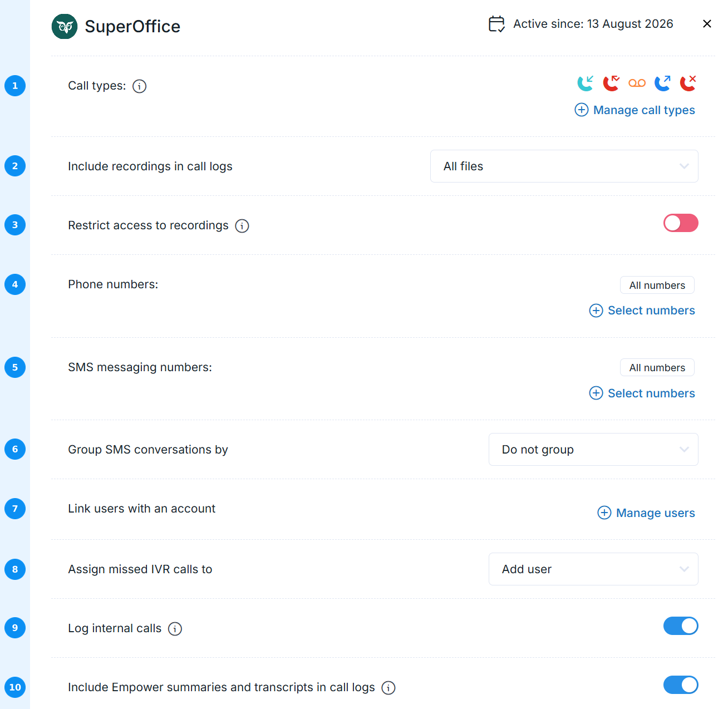This screenshot has height=709, width=728.
Task: Open the Manage users link
Action: 646,513
